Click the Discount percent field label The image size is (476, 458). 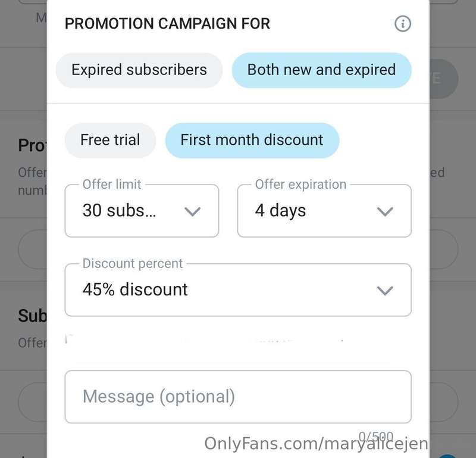[132, 263]
